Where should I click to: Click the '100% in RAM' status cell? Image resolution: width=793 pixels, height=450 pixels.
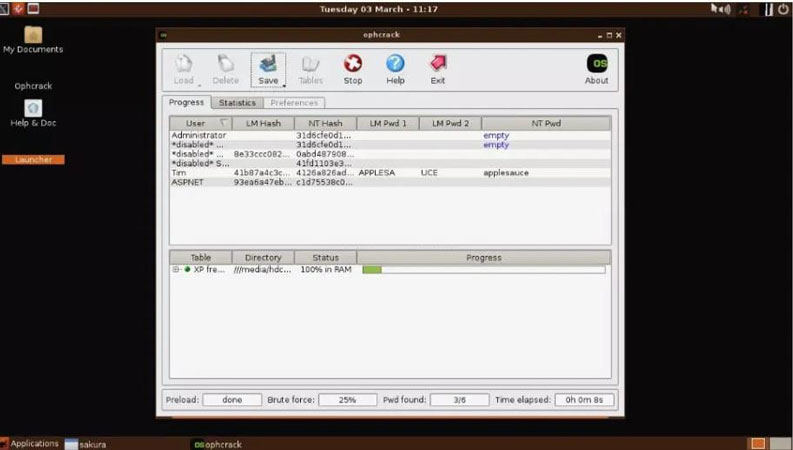tap(326, 269)
